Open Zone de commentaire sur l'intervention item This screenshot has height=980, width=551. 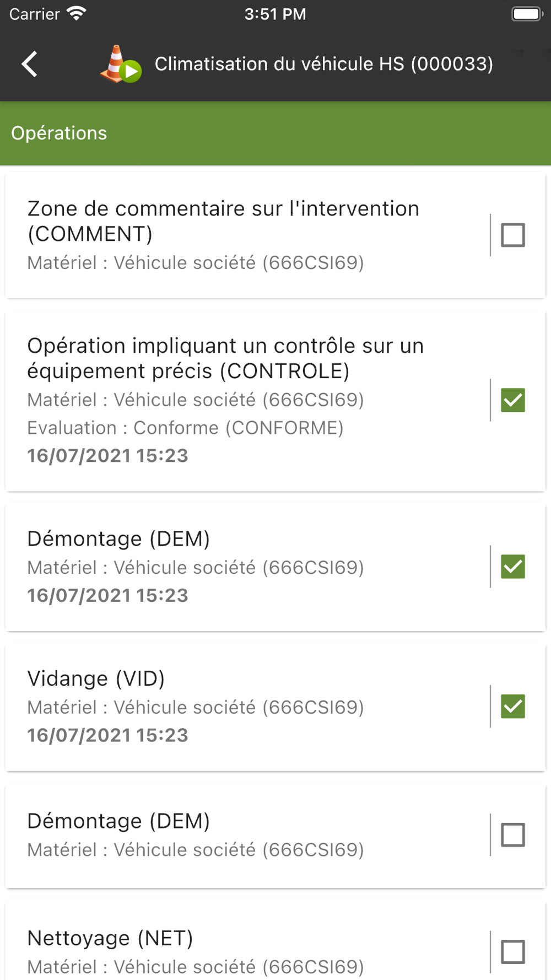(x=247, y=235)
